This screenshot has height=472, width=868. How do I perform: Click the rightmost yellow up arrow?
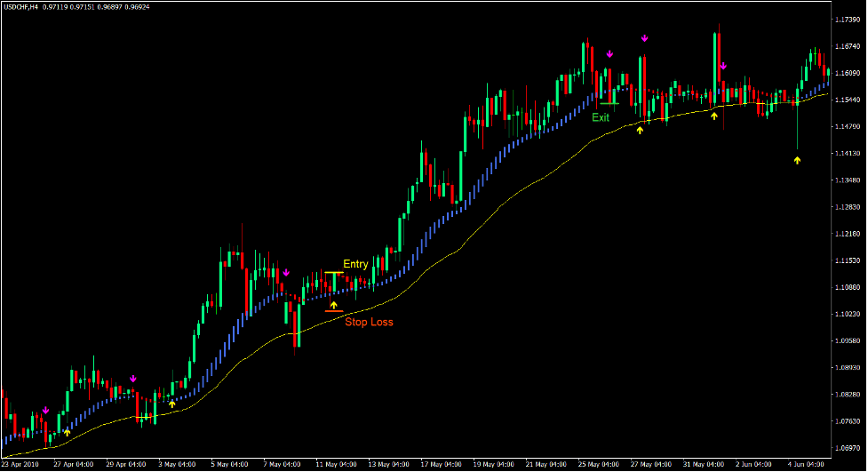click(x=797, y=160)
